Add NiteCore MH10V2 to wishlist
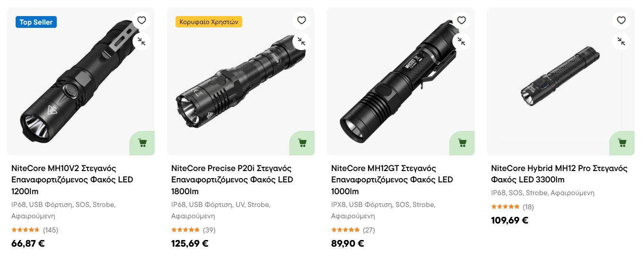The width and height of the screenshot is (644, 258). (x=141, y=20)
